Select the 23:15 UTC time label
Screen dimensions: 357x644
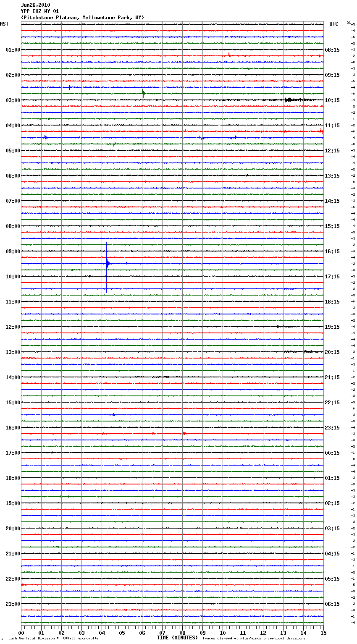click(332, 428)
